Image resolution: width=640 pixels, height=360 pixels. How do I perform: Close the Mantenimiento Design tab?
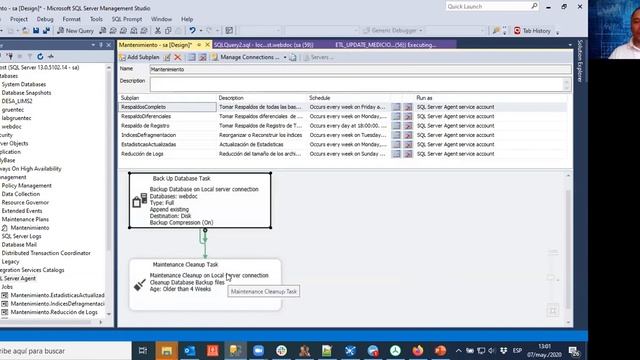(207, 44)
